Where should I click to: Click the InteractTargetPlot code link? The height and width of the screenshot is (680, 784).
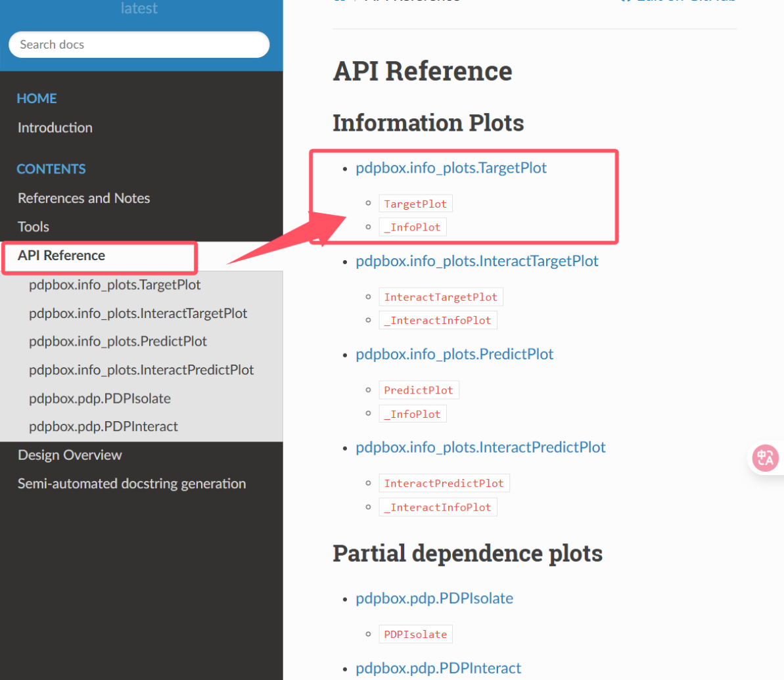tap(440, 297)
